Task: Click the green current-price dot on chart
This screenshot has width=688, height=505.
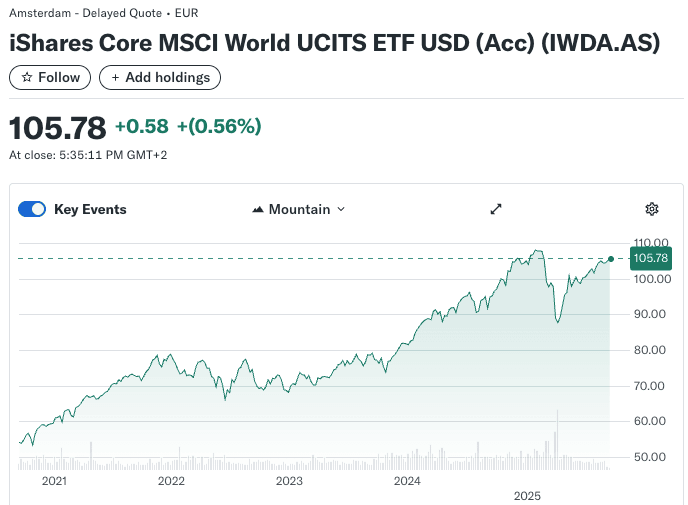Action: pos(610,258)
